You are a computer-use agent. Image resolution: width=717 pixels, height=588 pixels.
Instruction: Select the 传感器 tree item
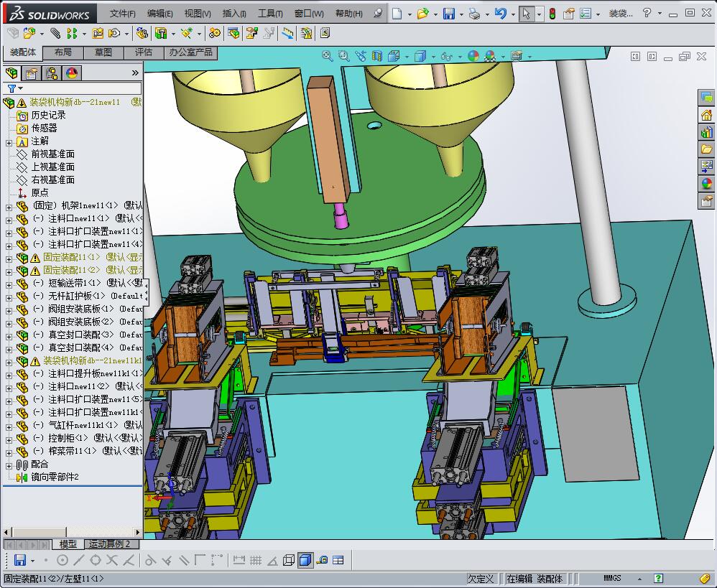44,129
